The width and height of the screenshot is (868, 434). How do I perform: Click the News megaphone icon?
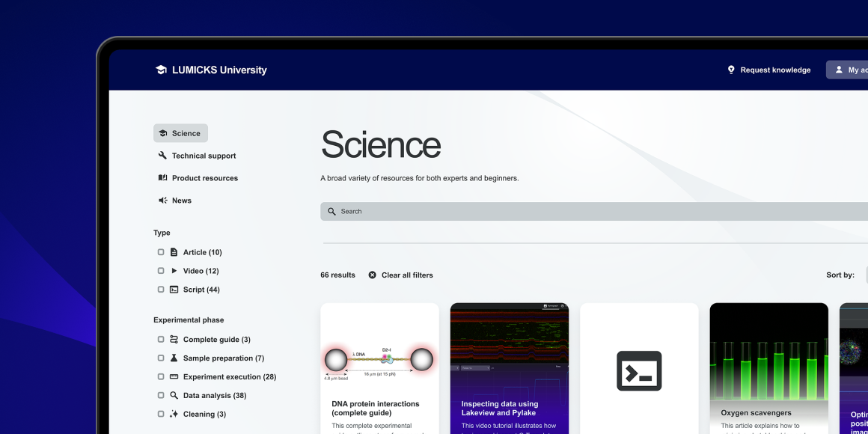click(163, 201)
